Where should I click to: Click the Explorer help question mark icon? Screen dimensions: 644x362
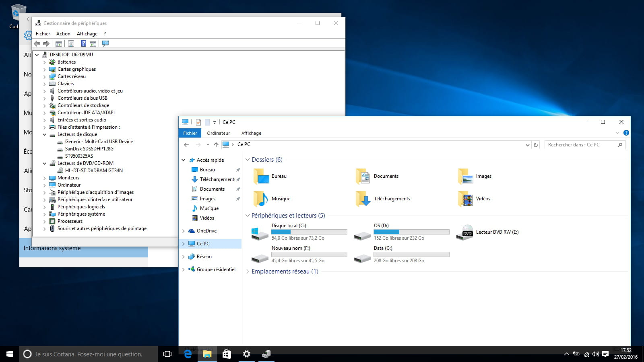pos(626,133)
